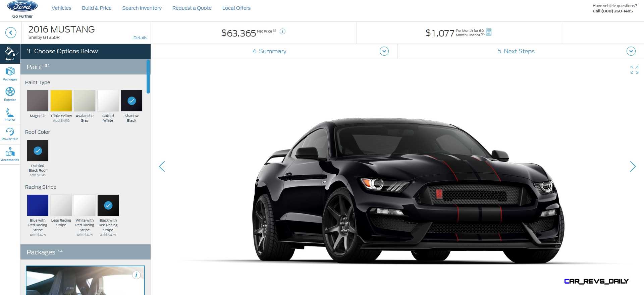This screenshot has height=295, width=644.
Task: Open the Packages sidebar section
Action: coord(10,74)
